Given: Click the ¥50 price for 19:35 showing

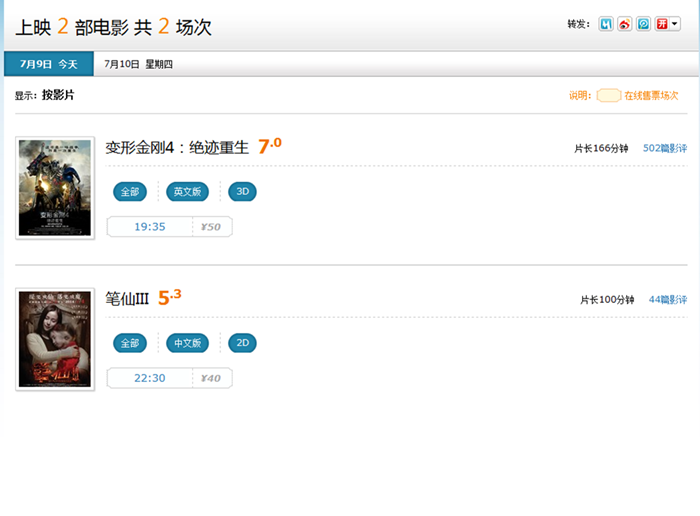Looking at the screenshot, I should (x=211, y=227).
